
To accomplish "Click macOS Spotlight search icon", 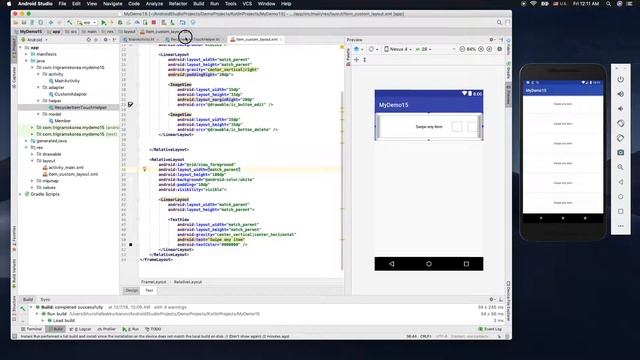I will tap(608, 4).
